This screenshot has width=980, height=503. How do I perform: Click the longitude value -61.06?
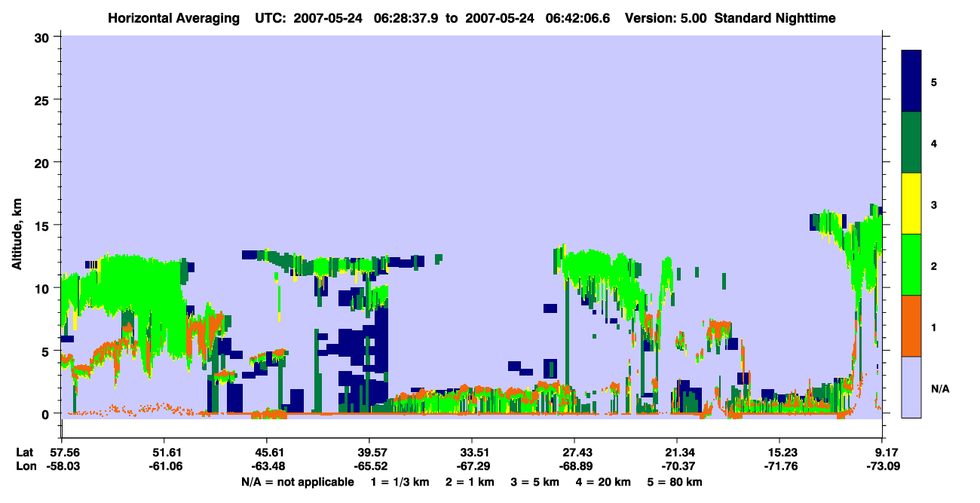[164, 466]
